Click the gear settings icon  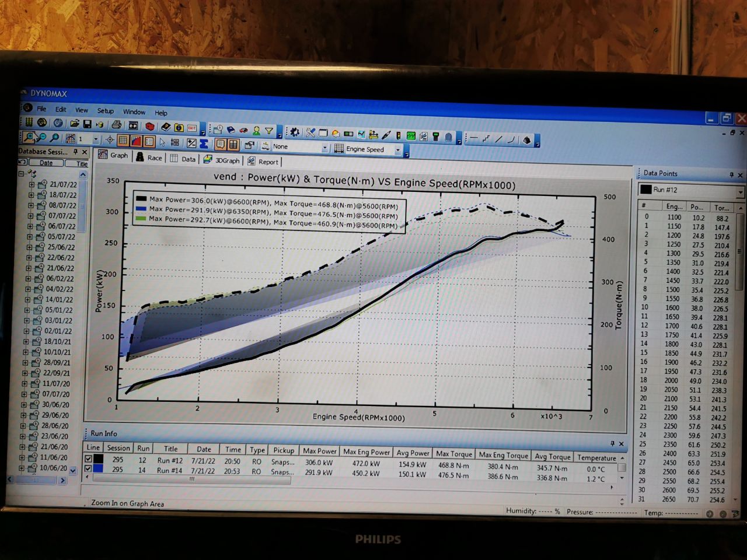point(295,132)
